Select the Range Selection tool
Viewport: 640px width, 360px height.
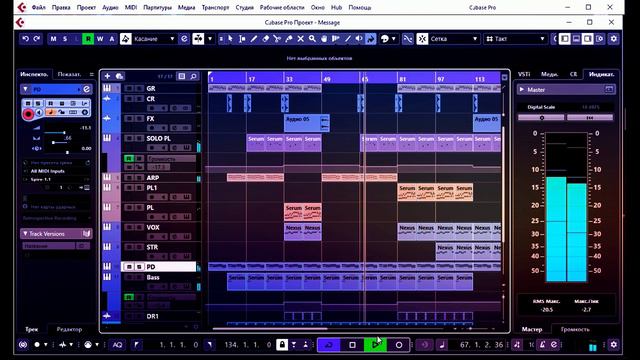point(242,39)
